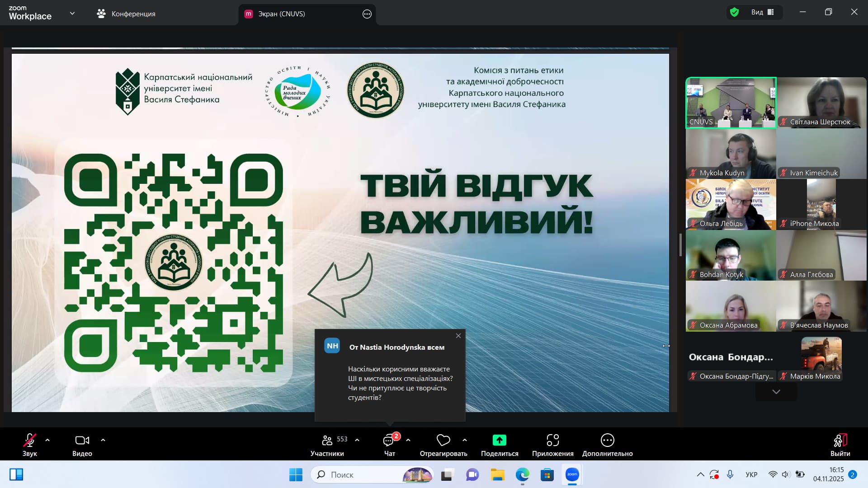Unmute the microphone audio toggle
Image resolution: width=868 pixels, height=488 pixels.
[30, 440]
